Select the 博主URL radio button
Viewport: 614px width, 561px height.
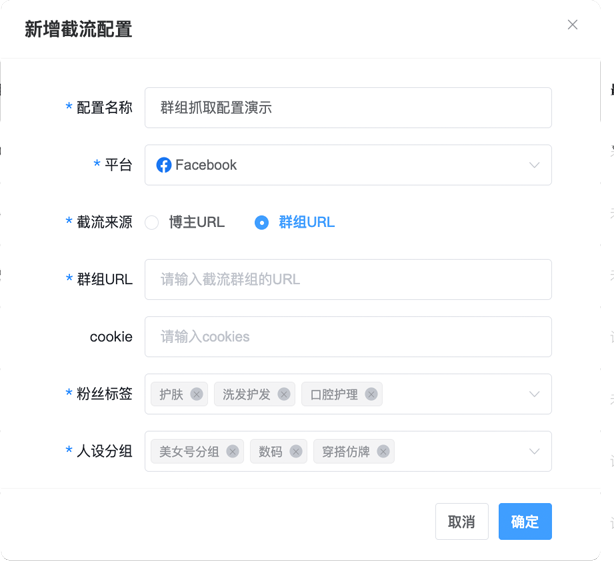click(152, 222)
